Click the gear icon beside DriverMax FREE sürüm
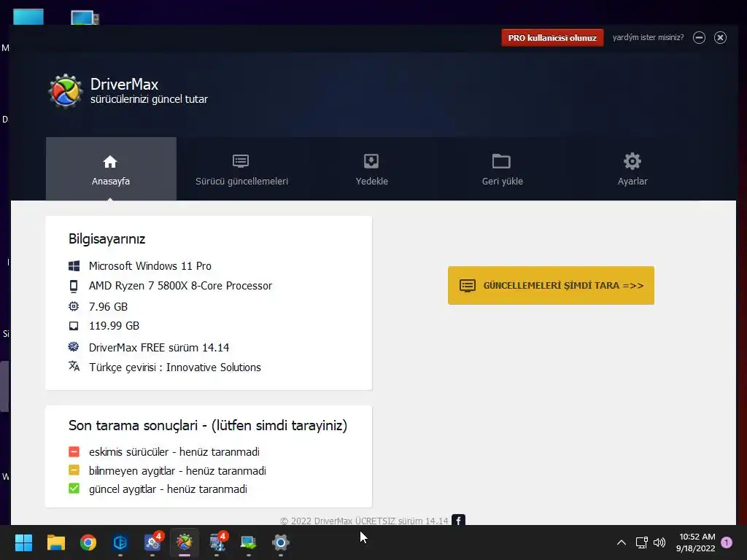This screenshot has height=560, width=747. [74, 346]
